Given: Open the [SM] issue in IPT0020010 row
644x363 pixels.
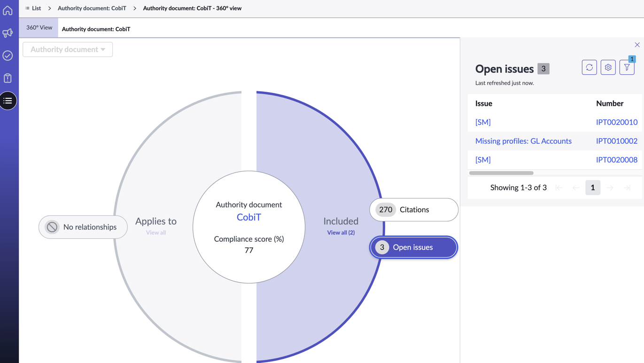Looking at the screenshot, I should [x=483, y=122].
